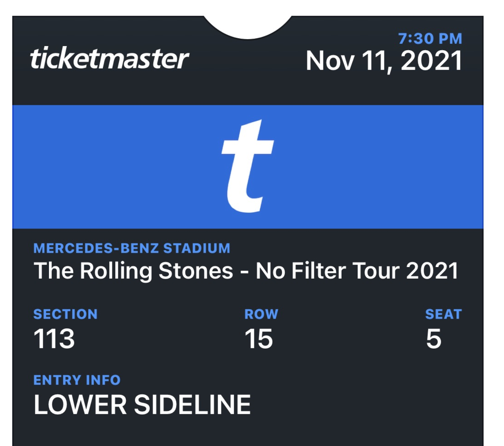Select row number 15
The width and height of the screenshot is (504, 446).
point(259,339)
